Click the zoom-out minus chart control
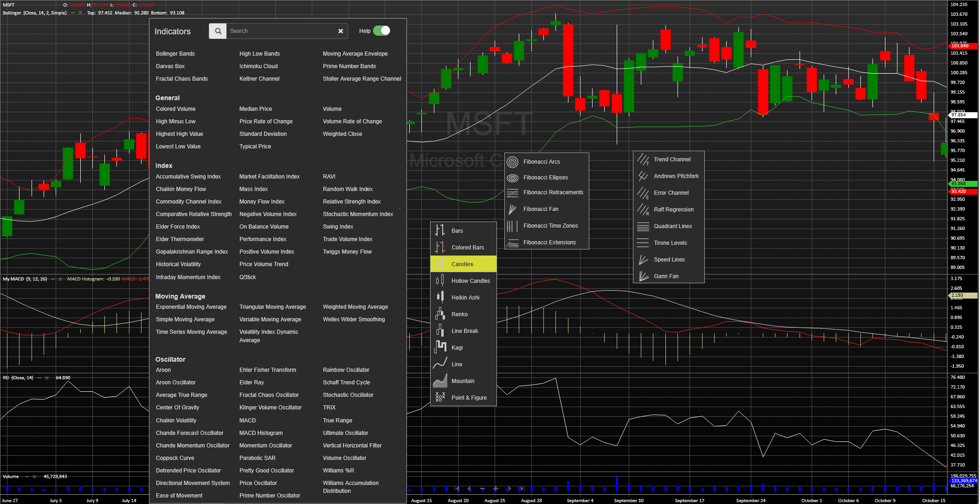980x504 pixels. click(x=483, y=489)
